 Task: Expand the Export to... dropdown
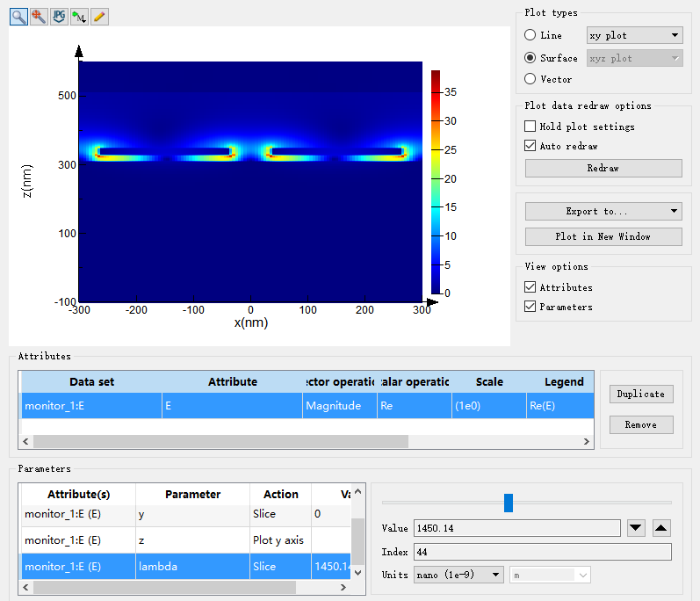603,211
